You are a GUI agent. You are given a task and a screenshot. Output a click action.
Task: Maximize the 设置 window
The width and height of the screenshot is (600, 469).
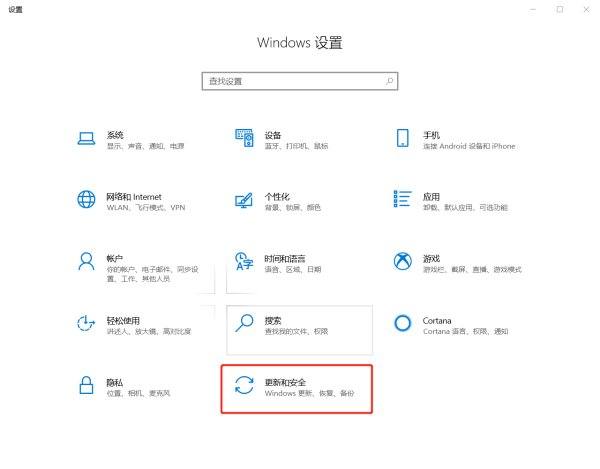pos(560,9)
